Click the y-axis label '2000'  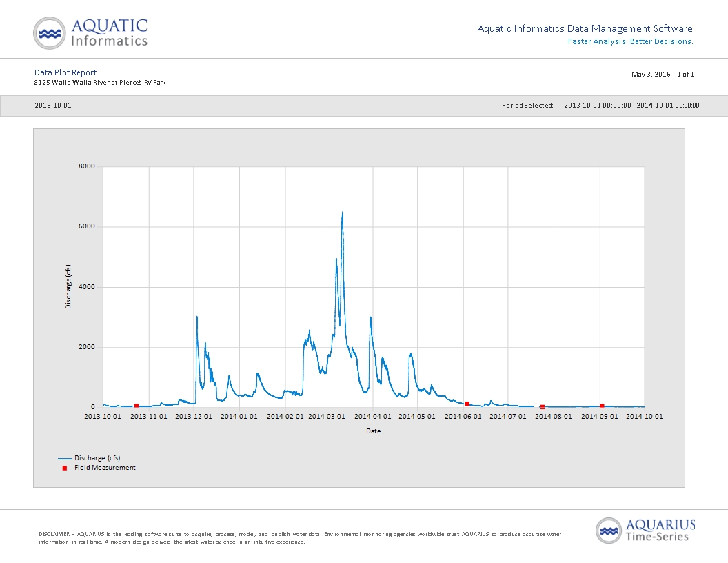point(87,347)
